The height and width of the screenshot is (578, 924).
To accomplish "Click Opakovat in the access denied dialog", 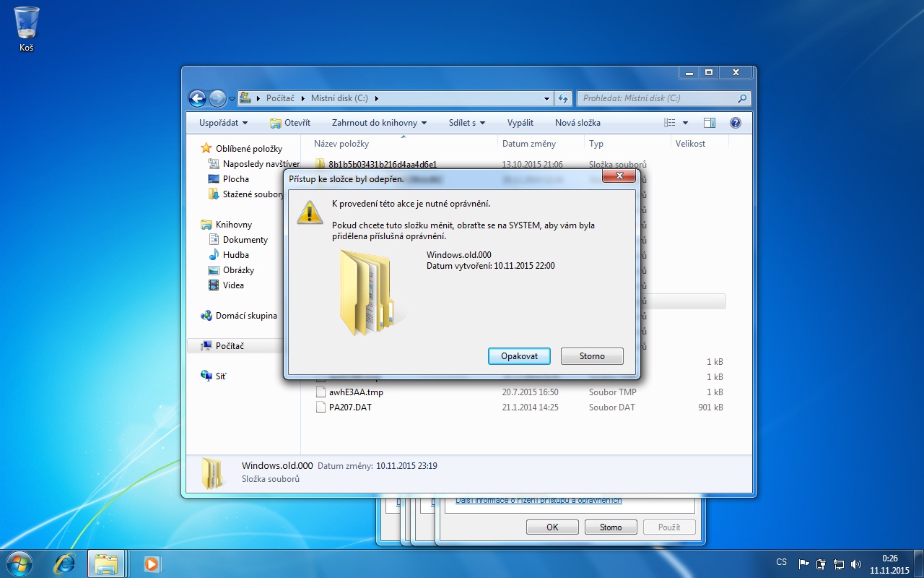I will click(519, 356).
